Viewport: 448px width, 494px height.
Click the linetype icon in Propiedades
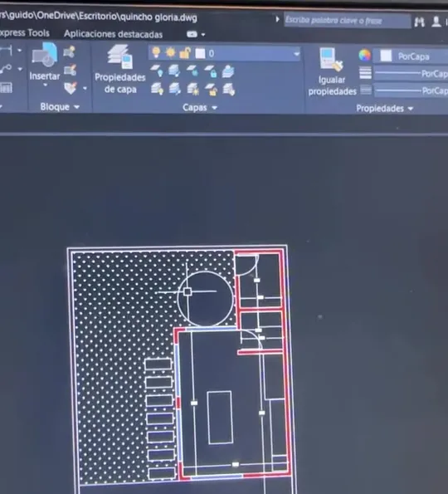point(366,90)
